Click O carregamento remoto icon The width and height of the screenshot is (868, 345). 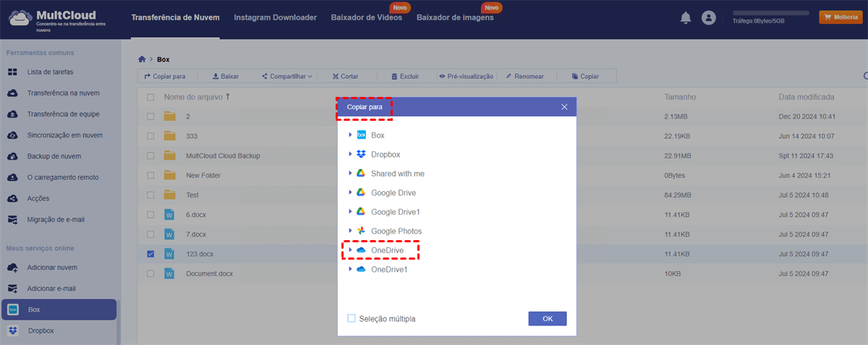pyautogui.click(x=13, y=177)
